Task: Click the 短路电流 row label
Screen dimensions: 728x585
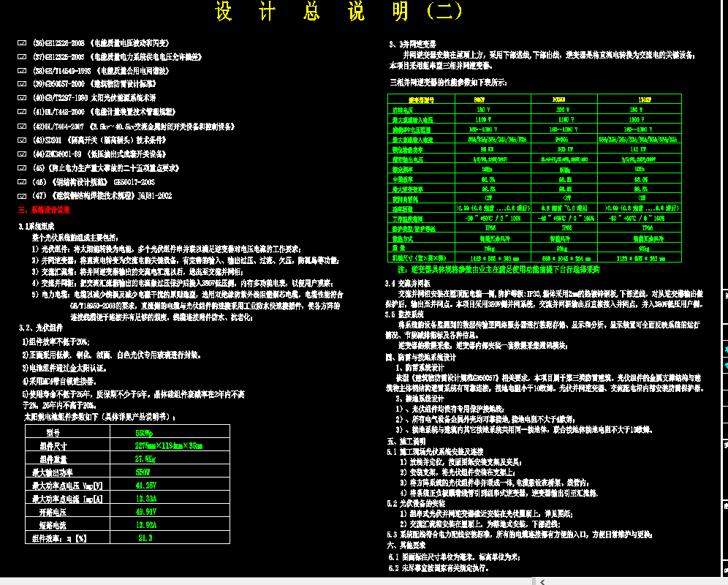Action: (53, 526)
